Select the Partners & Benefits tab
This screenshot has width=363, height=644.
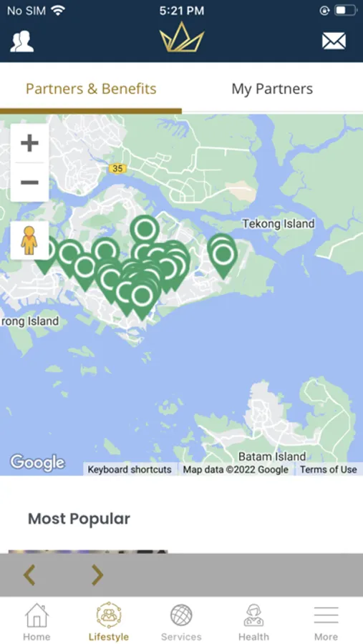click(x=91, y=89)
